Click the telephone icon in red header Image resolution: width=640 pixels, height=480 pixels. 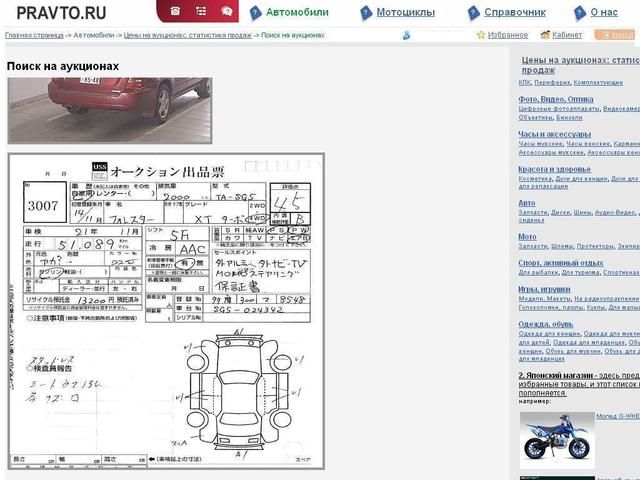point(175,11)
